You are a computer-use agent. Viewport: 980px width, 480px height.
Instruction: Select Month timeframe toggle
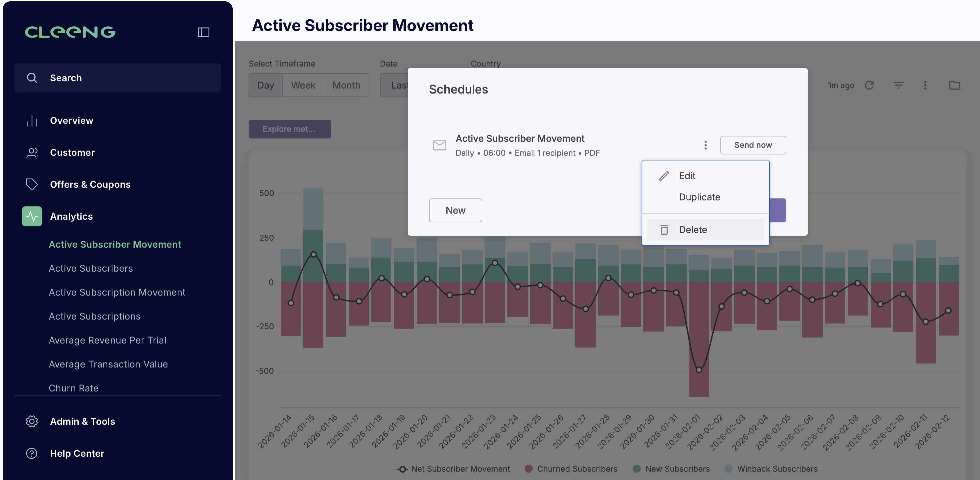(x=346, y=85)
